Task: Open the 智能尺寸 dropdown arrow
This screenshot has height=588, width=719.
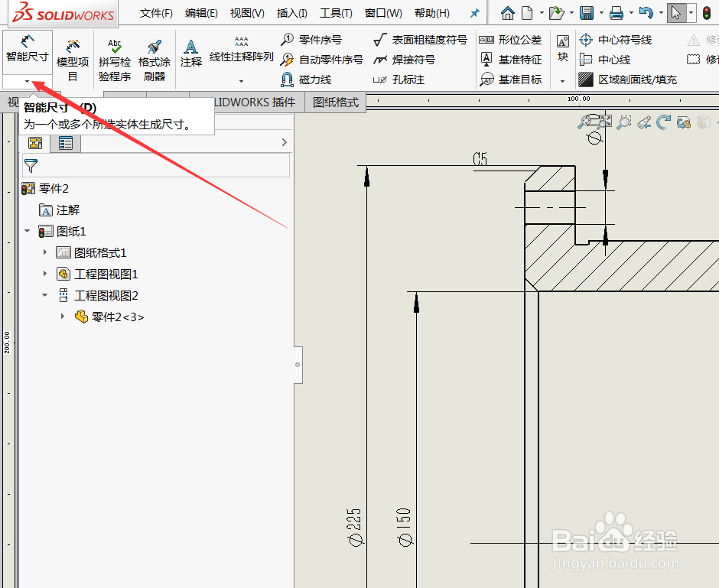Action: tap(27, 82)
